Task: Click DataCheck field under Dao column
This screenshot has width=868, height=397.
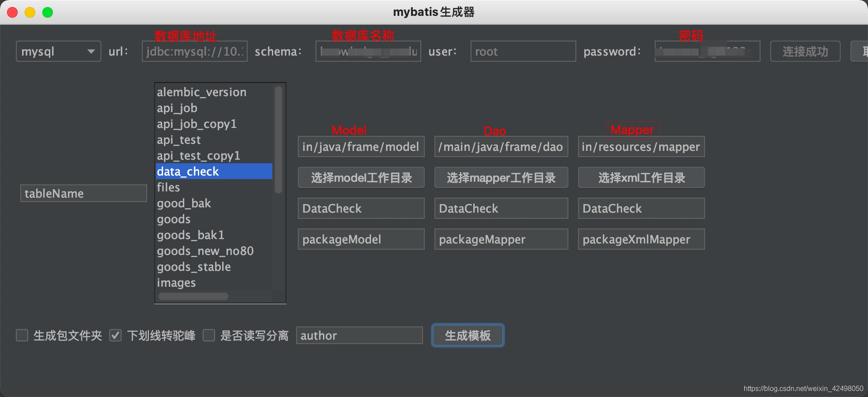Action: click(x=501, y=208)
